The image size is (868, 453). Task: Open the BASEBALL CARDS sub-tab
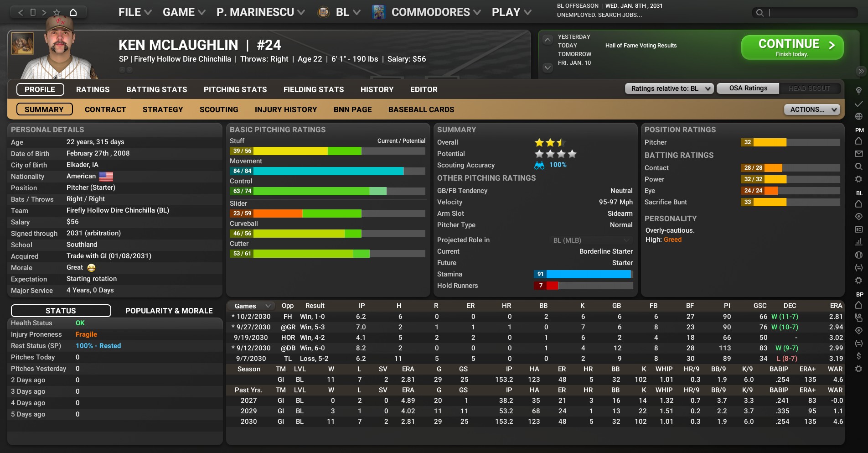point(421,109)
